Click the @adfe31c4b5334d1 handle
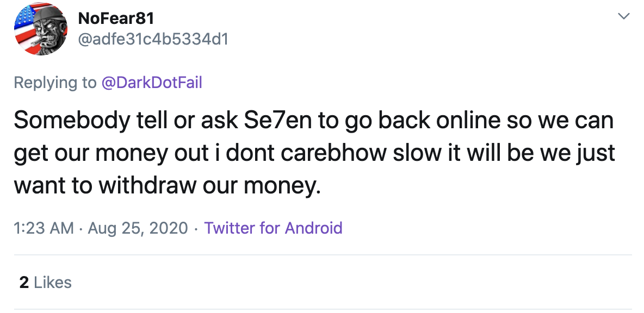The image size is (644, 313). click(153, 39)
